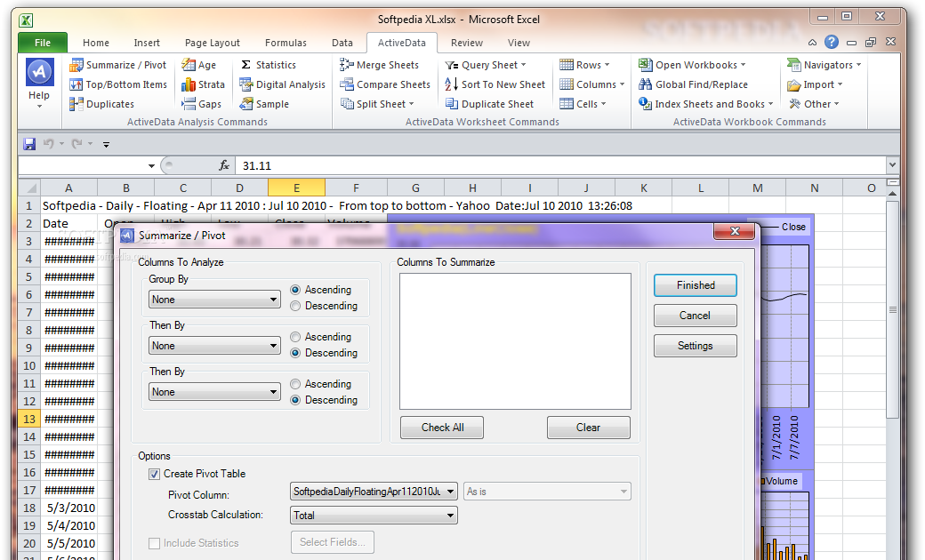Open the first Then By dropdown
Screen dimensions: 925x560
(x=214, y=346)
